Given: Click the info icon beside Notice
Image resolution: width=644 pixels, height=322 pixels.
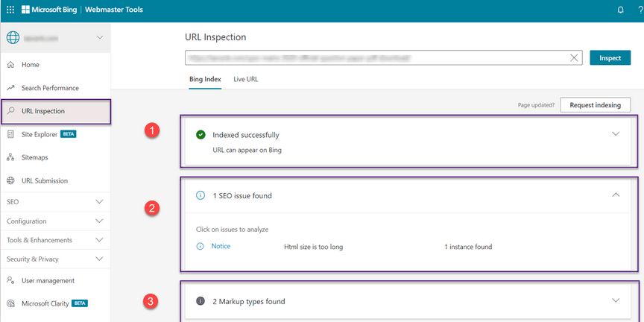Looking at the screenshot, I should 200,247.
